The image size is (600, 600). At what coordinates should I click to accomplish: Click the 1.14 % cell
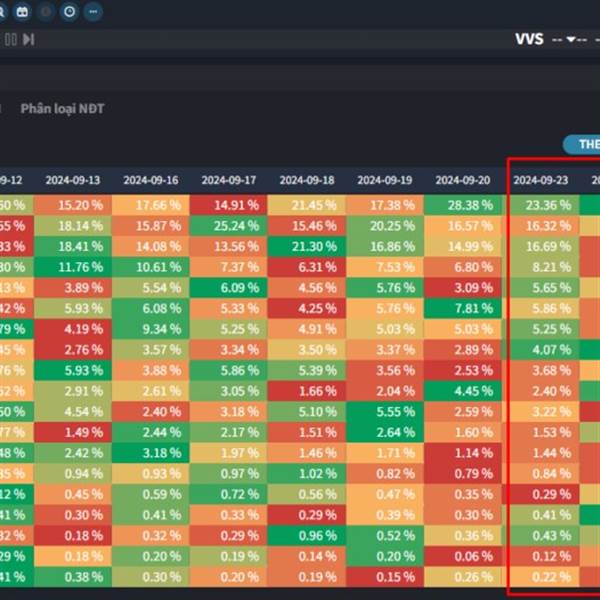tap(463, 453)
